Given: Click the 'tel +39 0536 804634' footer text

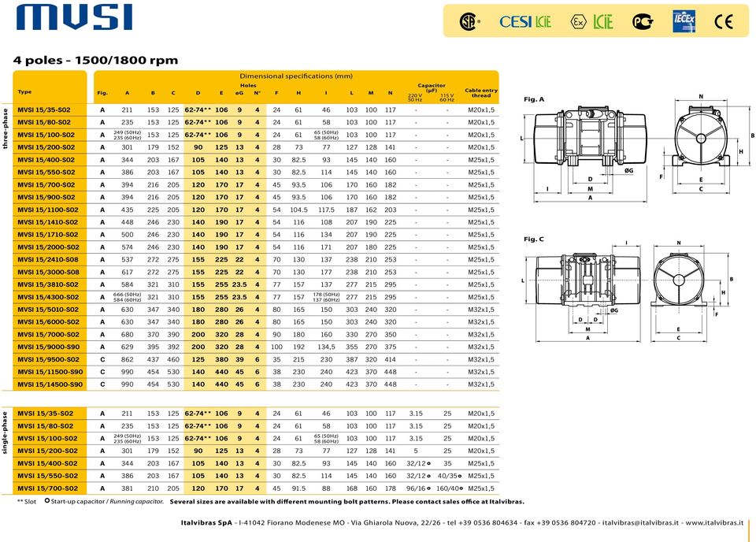Looking at the screenshot, I should coord(483,523).
